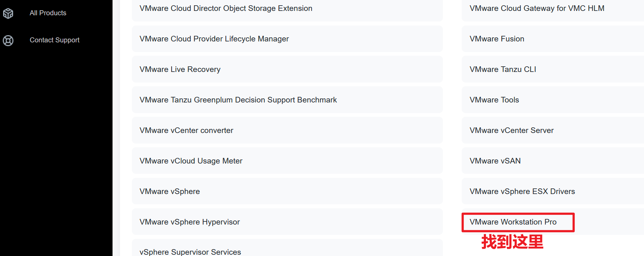This screenshot has height=256, width=644.
Task: Click the highlighted VMware Workstation Pro
Action: 513,222
